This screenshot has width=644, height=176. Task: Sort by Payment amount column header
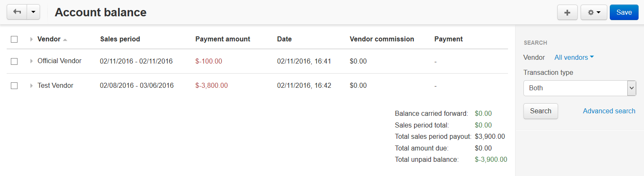click(223, 39)
